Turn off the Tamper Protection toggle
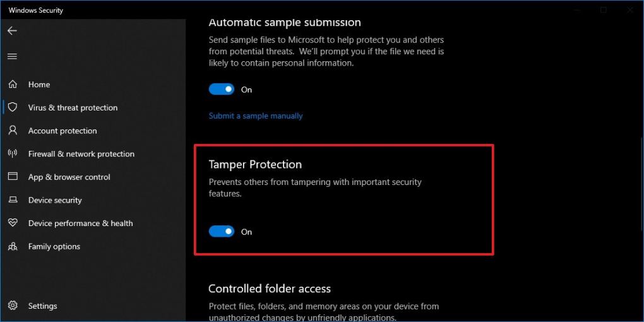 pos(222,232)
